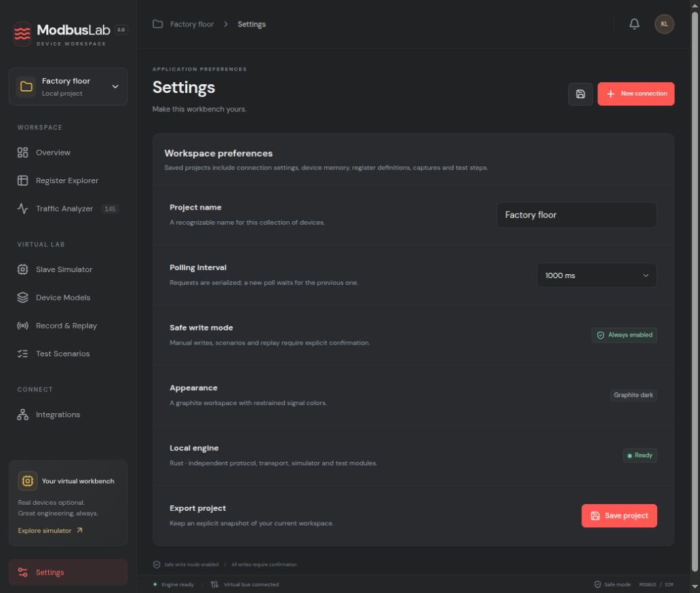
Task: Click the vertical page scrollbar
Action: point(695,292)
